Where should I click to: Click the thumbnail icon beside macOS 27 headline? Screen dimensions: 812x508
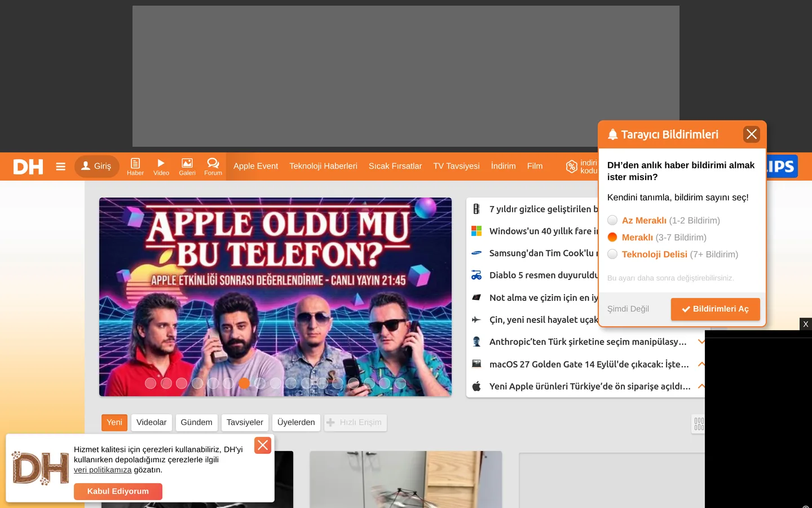(476, 364)
